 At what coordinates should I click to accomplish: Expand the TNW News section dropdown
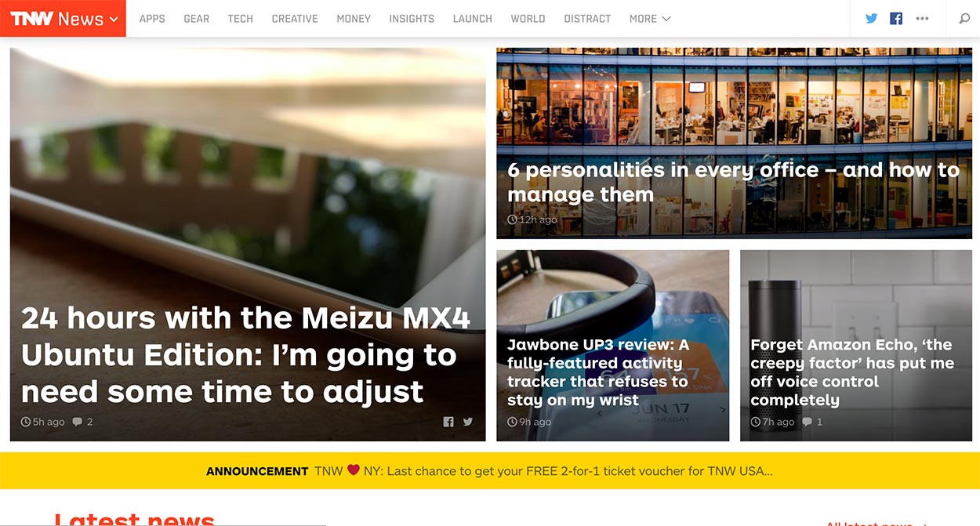click(x=63, y=19)
